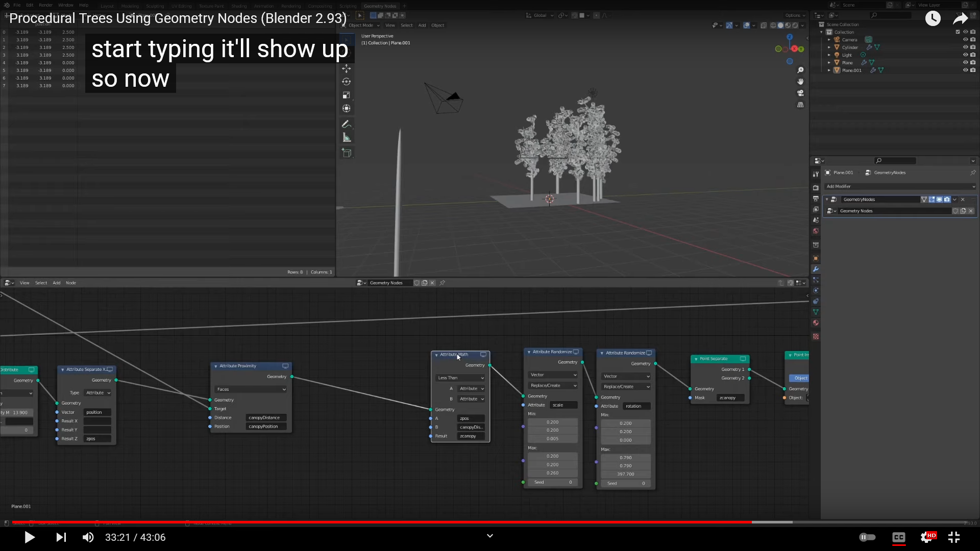The image size is (980, 551).
Task: Open the World properties tab
Action: click(x=816, y=231)
